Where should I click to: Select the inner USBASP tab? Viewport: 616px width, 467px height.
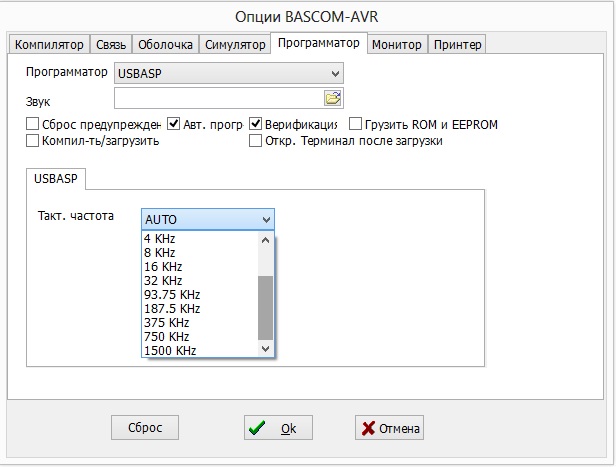click(x=56, y=179)
